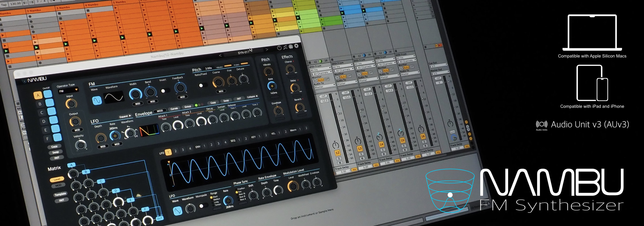Open Nambu settings gear icon
Image resolution: width=644 pixels, height=226 pixels.
(296, 46)
